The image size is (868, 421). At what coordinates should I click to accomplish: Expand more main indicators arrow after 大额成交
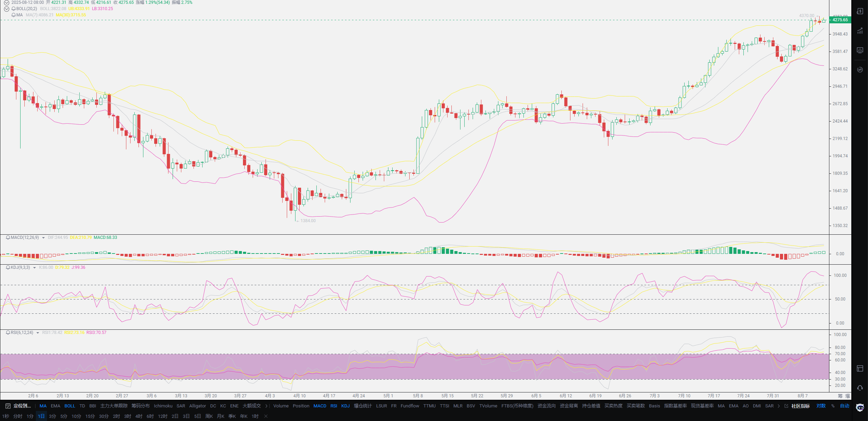coord(267,406)
